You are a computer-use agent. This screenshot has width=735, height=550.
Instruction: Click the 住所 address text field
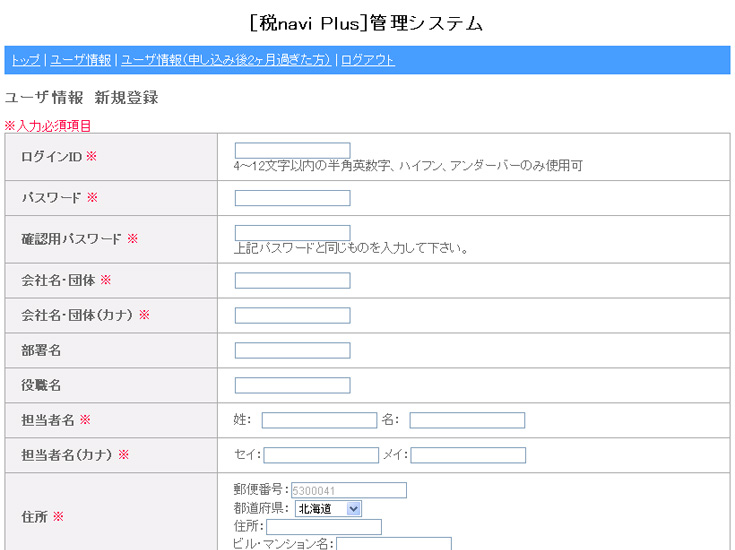click(x=324, y=527)
